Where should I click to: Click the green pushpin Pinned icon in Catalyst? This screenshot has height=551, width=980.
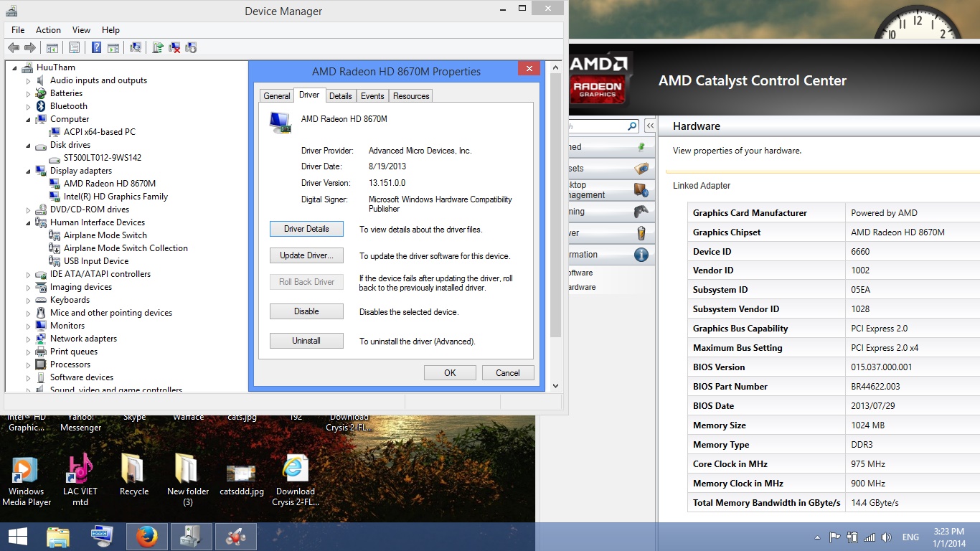click(641, 147)
